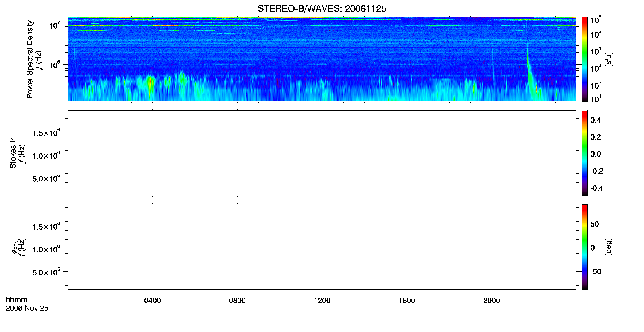Pick the "0800" time tick label

coord(237,301)
